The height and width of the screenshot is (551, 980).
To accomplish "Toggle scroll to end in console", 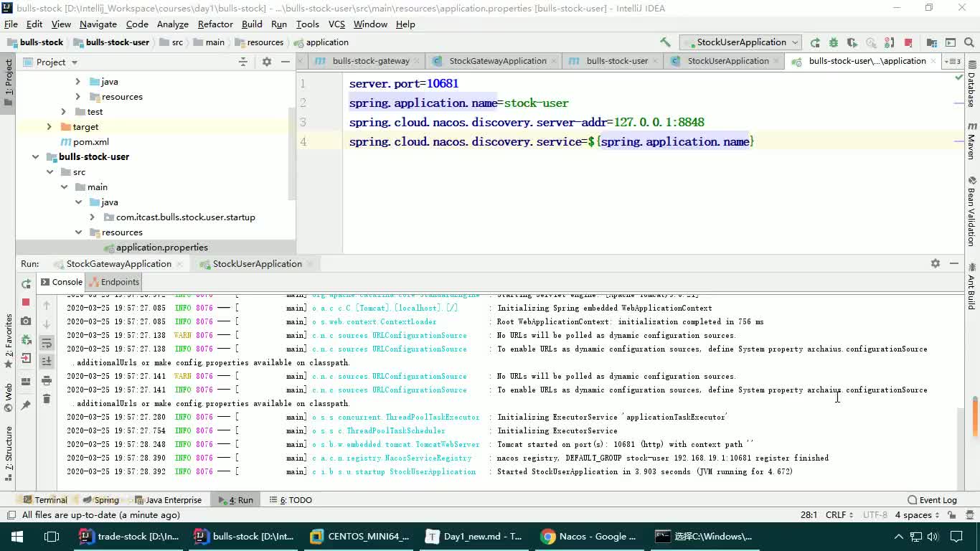I will click(47, 361).
